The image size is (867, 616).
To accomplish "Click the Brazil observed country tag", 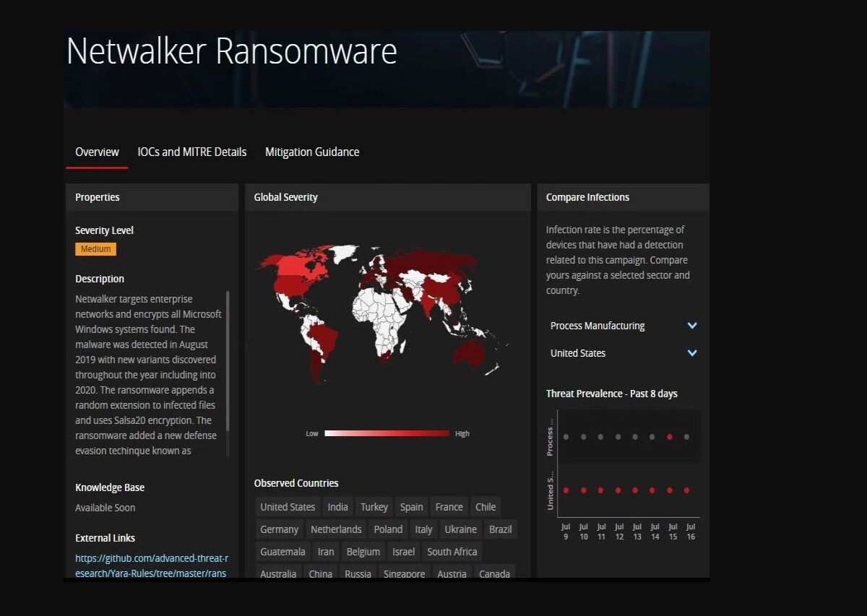I will [x=501, y=529].
